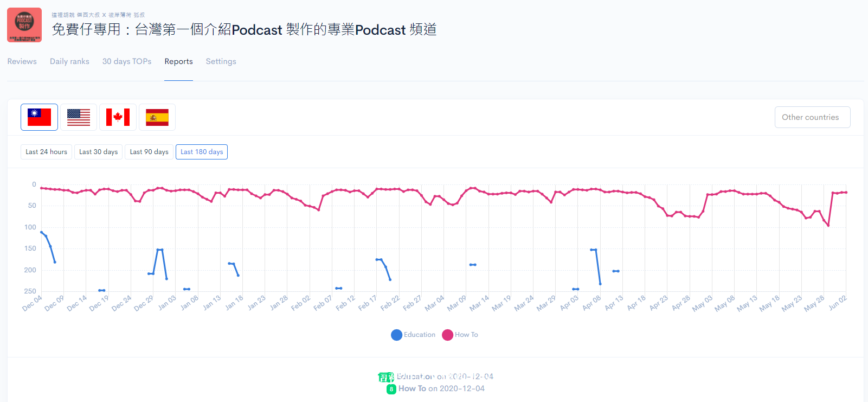This screenshot has height=402, width=868.
Task: Click the Dec 04 axis date label
Action: coord(33,303)
